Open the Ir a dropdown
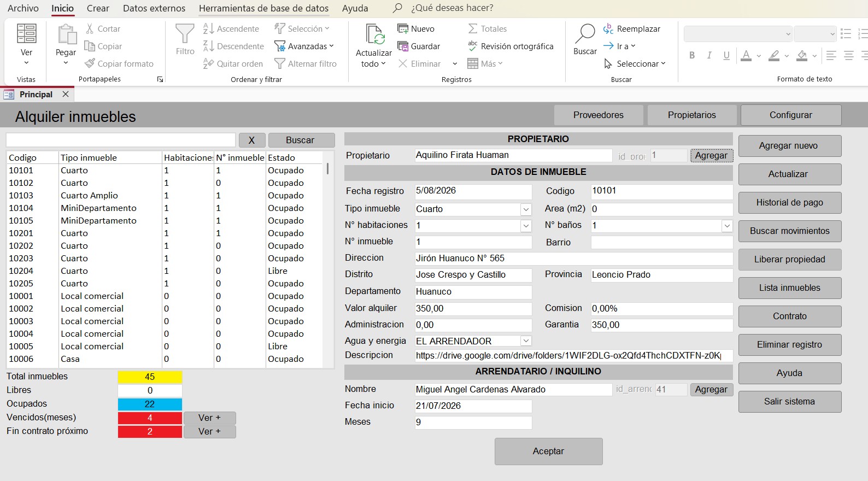868x481 pixels. 619,46
